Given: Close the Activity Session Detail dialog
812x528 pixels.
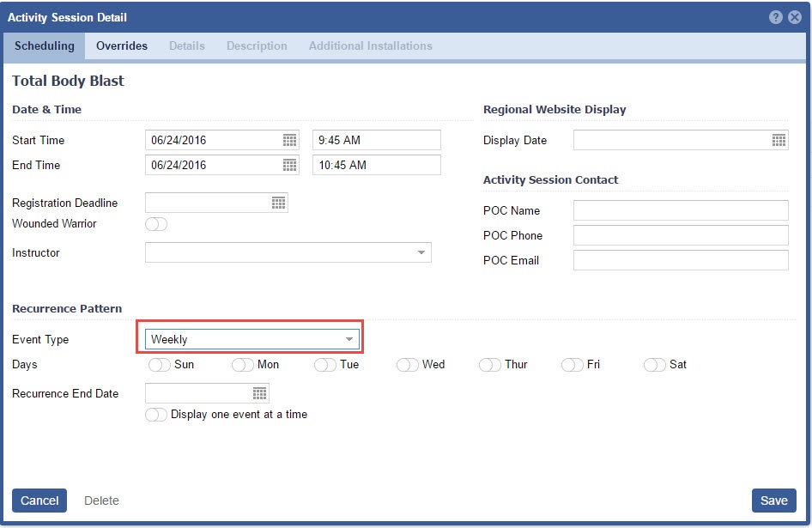Looking at the screenshot, I should tap(795, 17).
